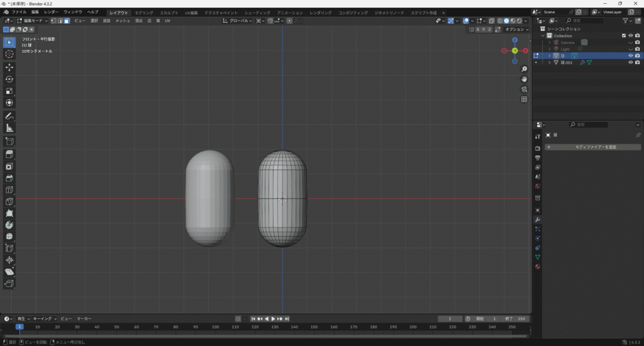Activate the Move tool
Viewport: 644px width, 346px height.
tap(9, 67)
